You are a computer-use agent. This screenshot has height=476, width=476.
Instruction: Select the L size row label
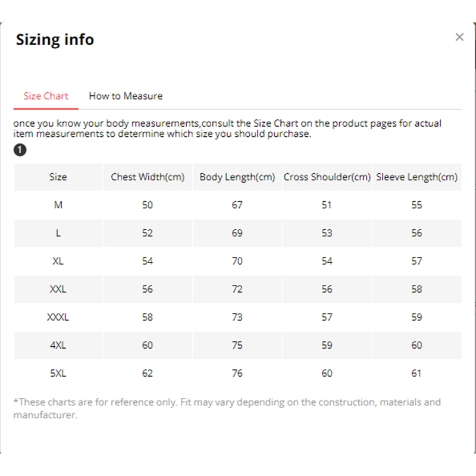(x=58, y=233)
